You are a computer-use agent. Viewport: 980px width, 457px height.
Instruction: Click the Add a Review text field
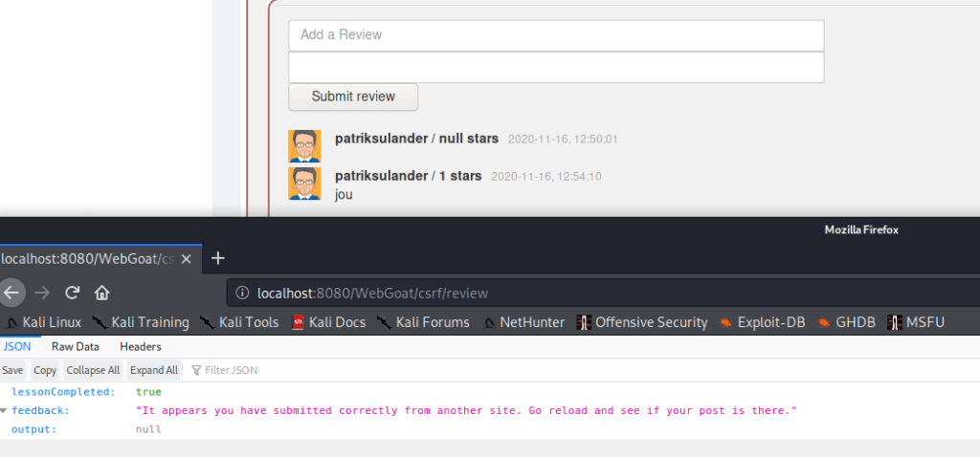pos(556,35)
